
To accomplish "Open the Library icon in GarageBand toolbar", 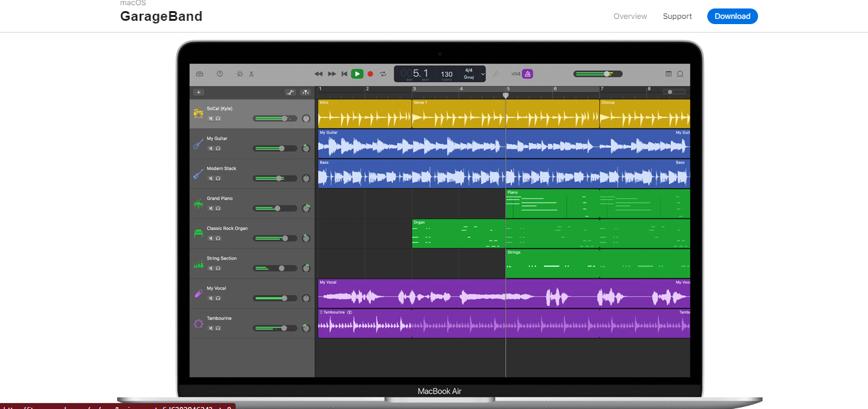I will coord(200,74).
